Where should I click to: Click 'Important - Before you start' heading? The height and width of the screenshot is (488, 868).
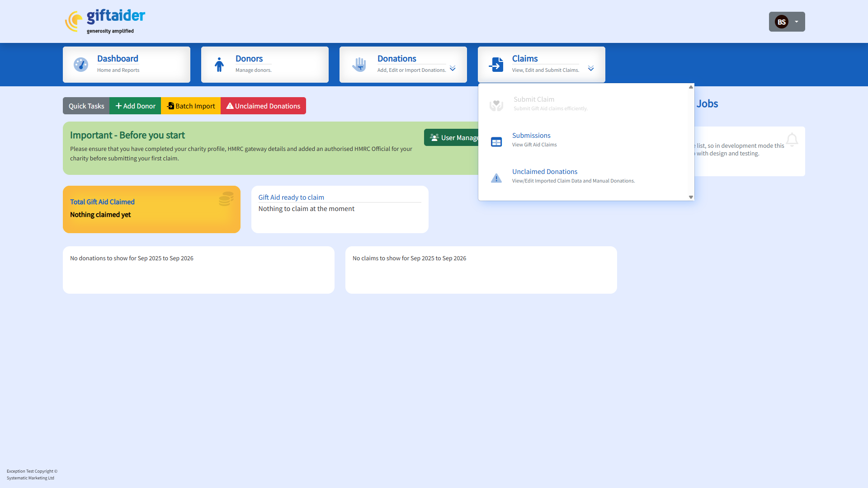pyautogui.click(x=127, y=135)
